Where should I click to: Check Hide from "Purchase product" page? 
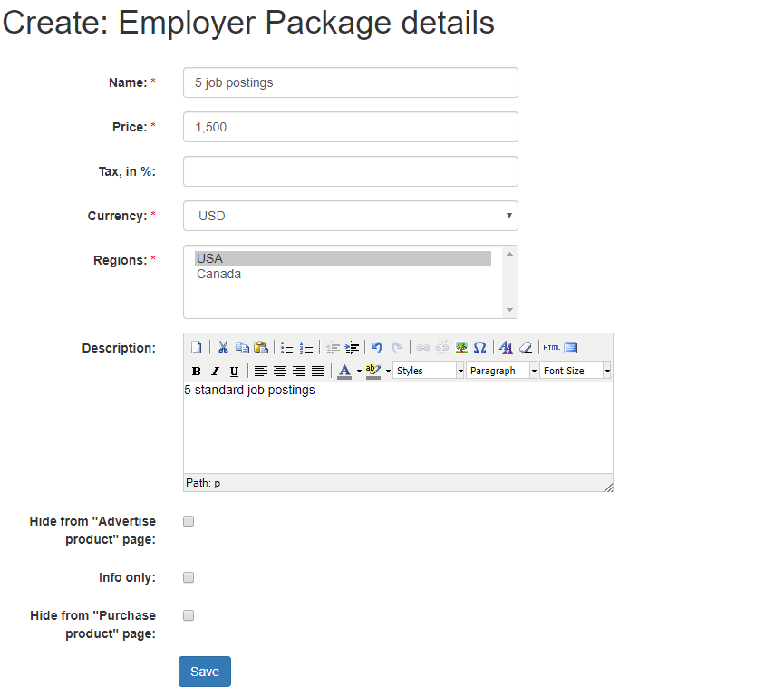[189, 615]
